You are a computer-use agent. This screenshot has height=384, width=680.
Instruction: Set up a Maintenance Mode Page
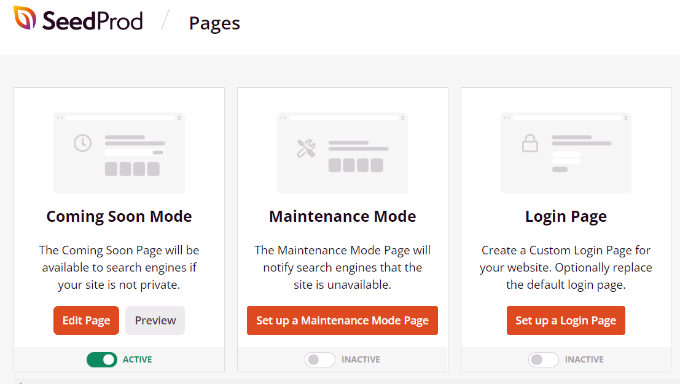[343, 320]
